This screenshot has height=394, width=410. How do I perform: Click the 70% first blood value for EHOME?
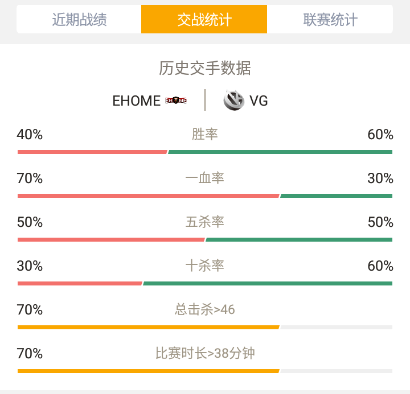30,178
